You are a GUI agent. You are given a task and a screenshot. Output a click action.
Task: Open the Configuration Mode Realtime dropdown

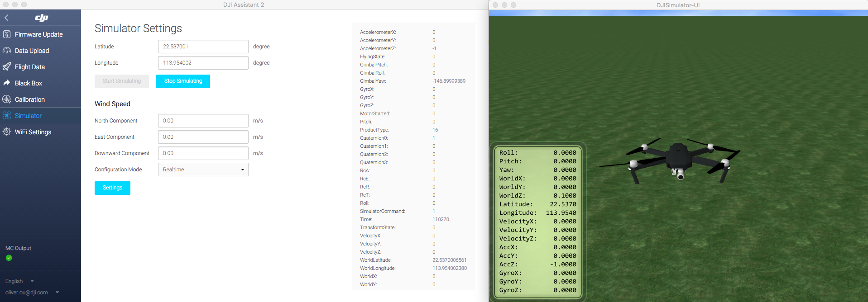203,170
